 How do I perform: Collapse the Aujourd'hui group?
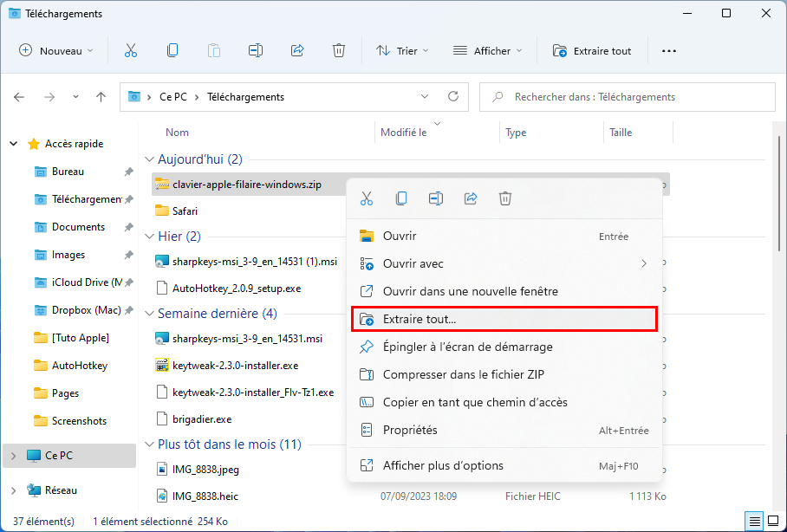coord(149,159)
